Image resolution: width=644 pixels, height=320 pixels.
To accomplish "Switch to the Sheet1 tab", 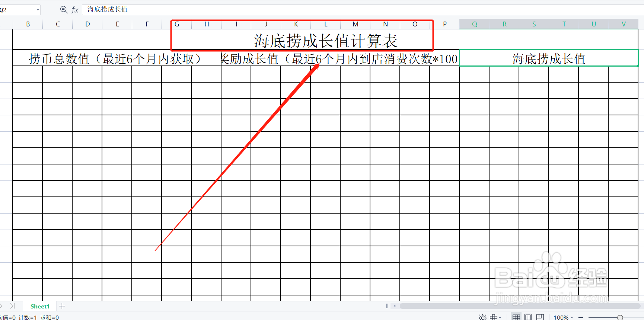I will (x=40, y=306).
